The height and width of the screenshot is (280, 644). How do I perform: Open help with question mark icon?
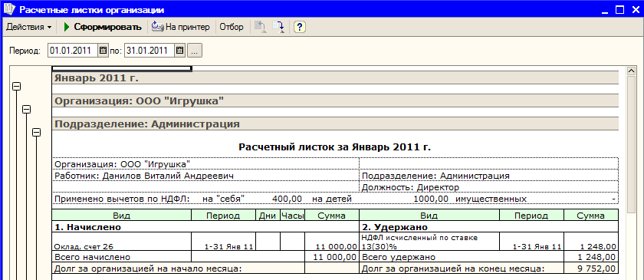(x=301, y=27)
